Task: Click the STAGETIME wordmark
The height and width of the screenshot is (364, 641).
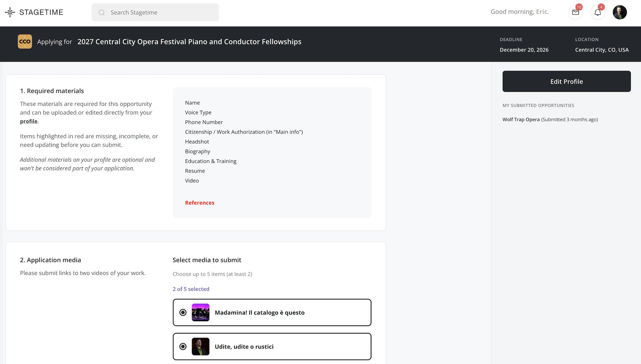Action: (x=41, y=12)
